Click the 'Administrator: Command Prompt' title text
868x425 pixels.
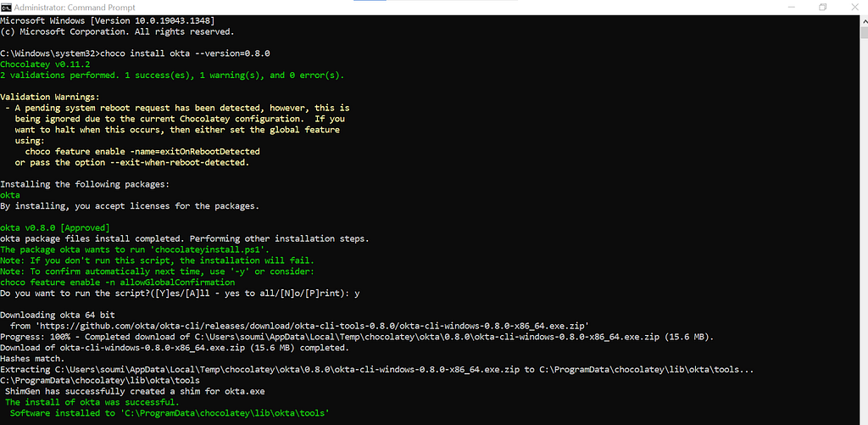coord(75,8)
